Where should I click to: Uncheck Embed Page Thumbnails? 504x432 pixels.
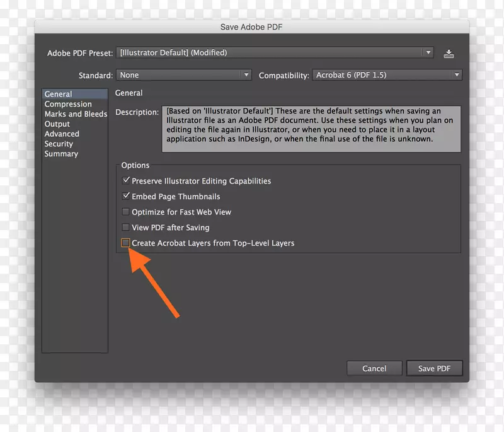(x=126, y=196)
